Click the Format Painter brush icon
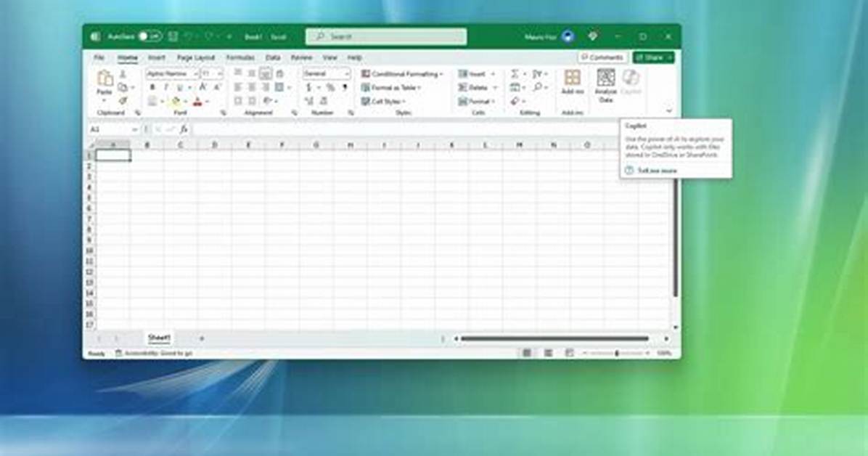 pyautogui.click(x=123, y=101)
